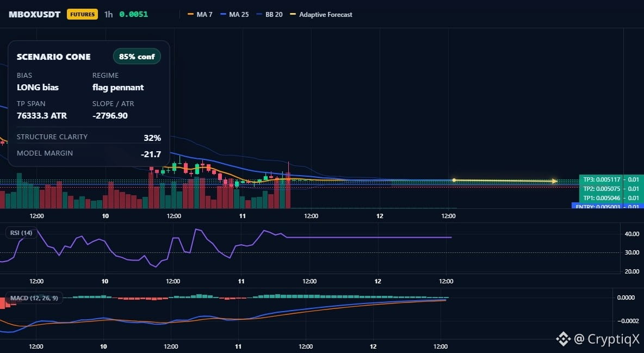The image size is (644, 353).
Task: Click the SCENARIO CONE panel title
Action: (x=53, y=57)
